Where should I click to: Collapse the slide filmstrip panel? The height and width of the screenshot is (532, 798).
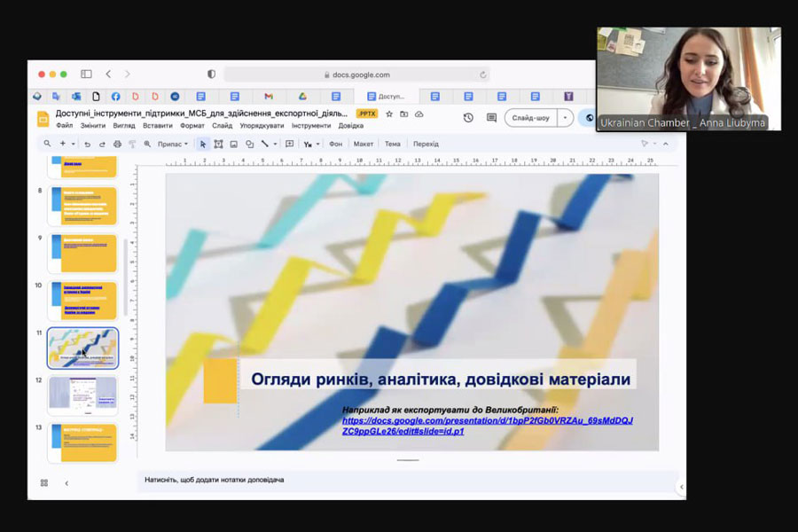[x=66, y=482]
